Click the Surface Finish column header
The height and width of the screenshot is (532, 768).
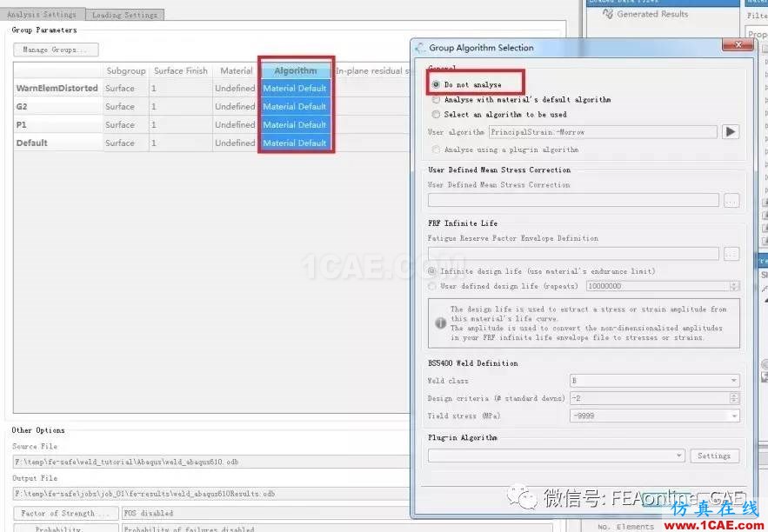181,70
